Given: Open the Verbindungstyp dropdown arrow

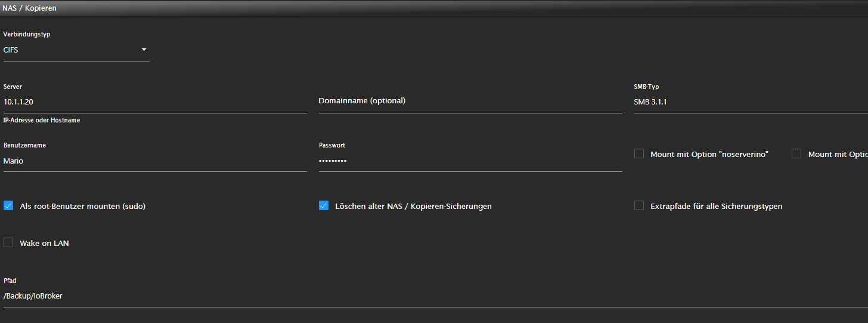Looking at the screenshot, I should [x=144, y=50].
